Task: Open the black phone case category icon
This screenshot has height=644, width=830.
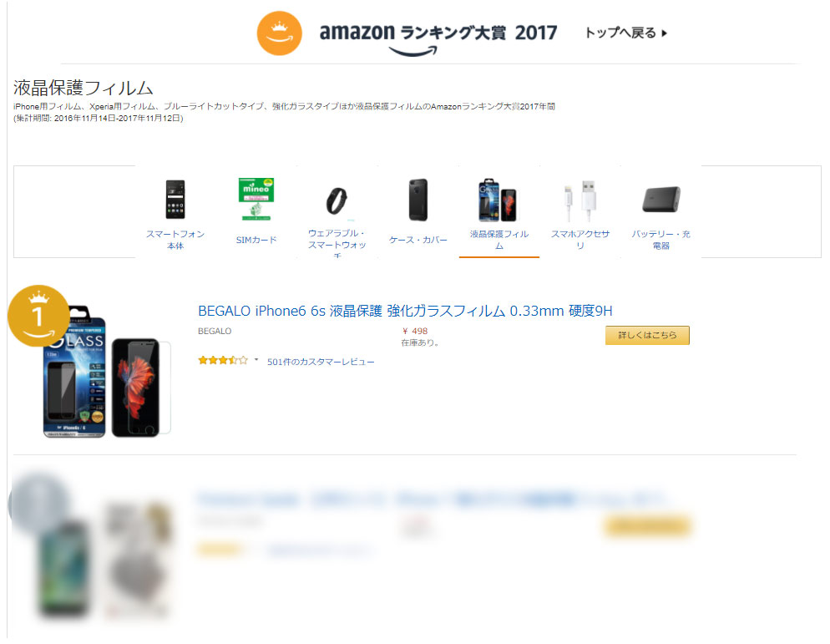Action: 418,200
